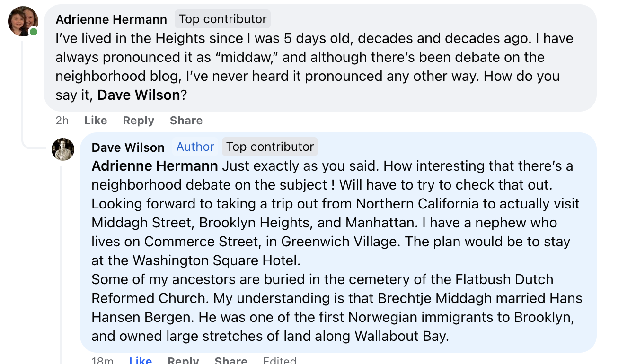Click Top contributor badge beside Dave Wilson
The height and width of the screenshot is (364, 636).
coord(270,147)
